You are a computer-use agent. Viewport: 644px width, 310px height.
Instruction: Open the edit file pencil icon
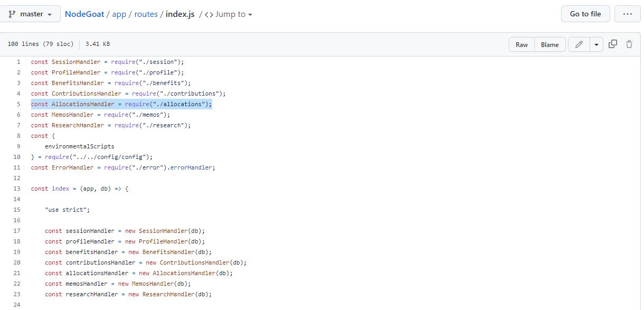(x=578, y=44)
